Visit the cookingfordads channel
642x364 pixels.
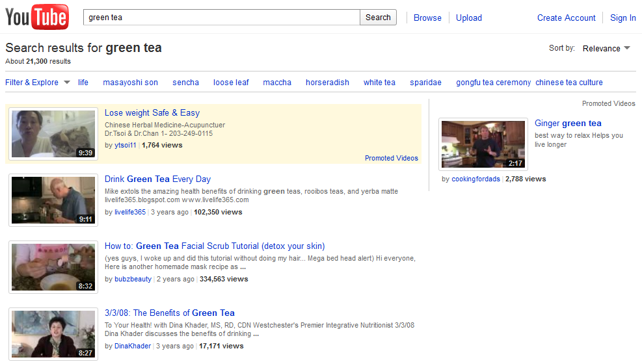475,179
